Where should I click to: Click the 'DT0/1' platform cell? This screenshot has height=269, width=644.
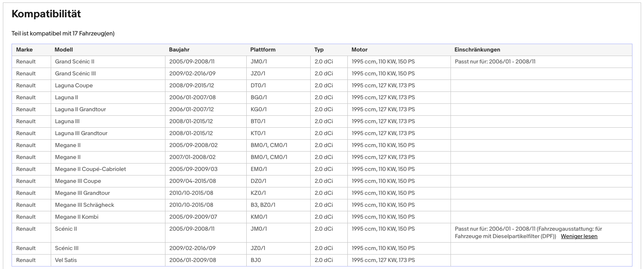point(278,85)
